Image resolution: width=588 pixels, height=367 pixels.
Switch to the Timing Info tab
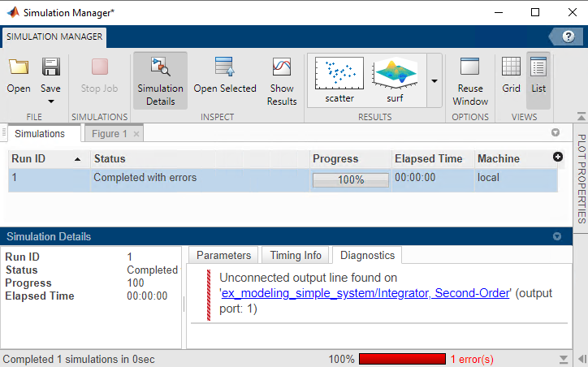pos(296,255)
